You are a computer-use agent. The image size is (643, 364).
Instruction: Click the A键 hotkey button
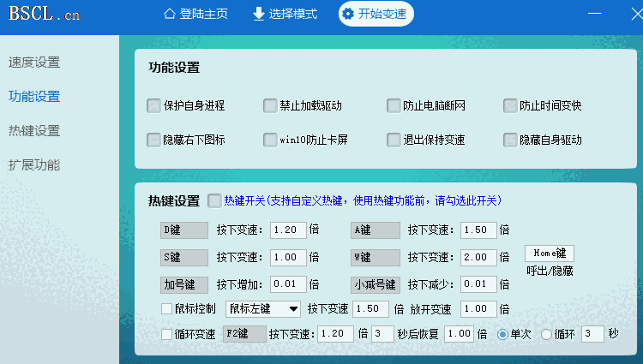pyautogui.click(x=376, y=230)
